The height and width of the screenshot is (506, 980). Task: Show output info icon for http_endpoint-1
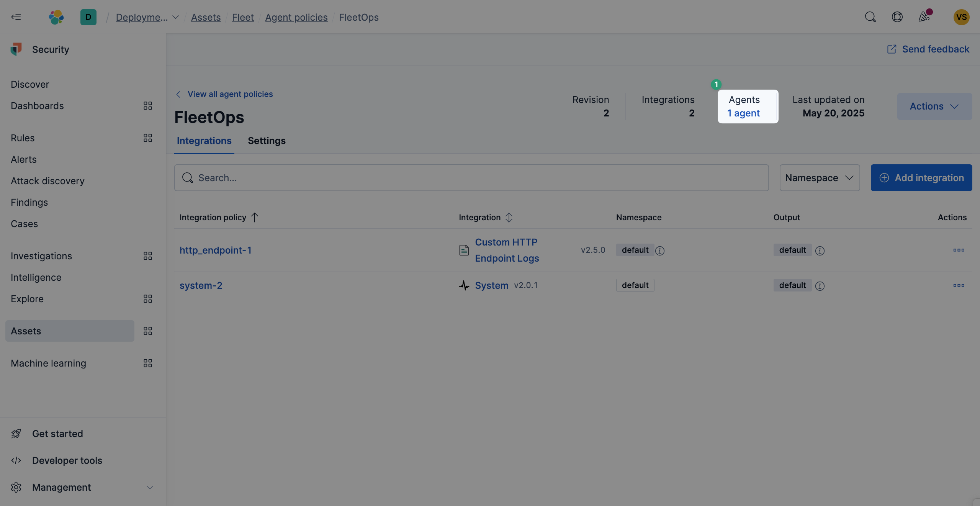pyautogui.click(x=820, y=251)
